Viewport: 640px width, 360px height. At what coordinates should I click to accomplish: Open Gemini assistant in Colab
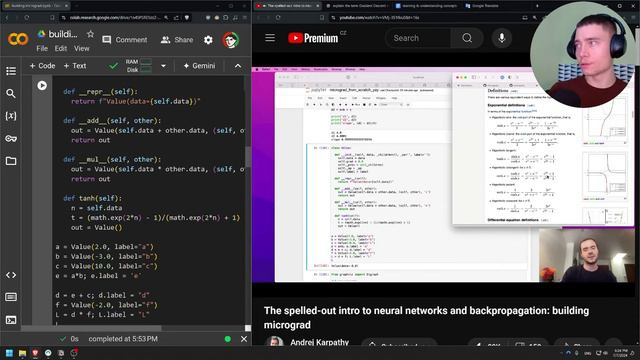pyautogui.click(x=199, y=66)
